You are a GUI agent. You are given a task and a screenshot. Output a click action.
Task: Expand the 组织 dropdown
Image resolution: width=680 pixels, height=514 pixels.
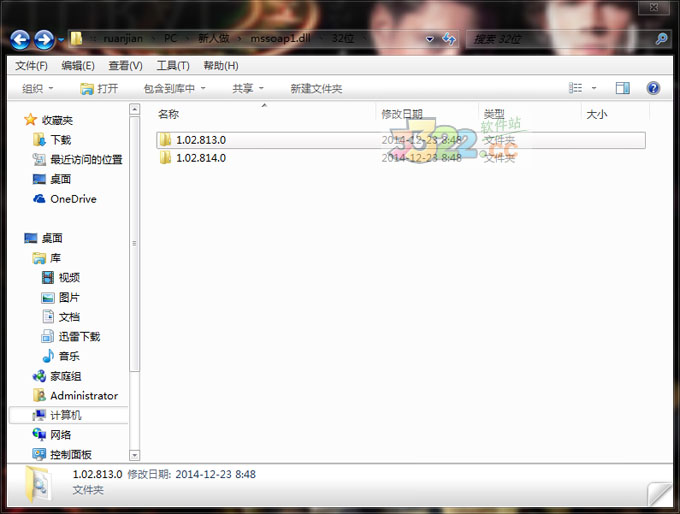point(38,88)
